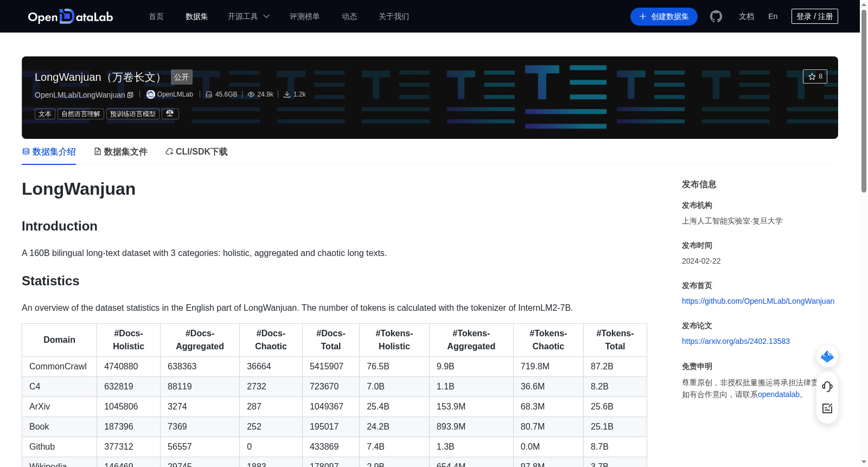The height and width of the screenshot is (467, 868).
Task: Click the #Tokens-Total column header
Action: tap(615, 340)
